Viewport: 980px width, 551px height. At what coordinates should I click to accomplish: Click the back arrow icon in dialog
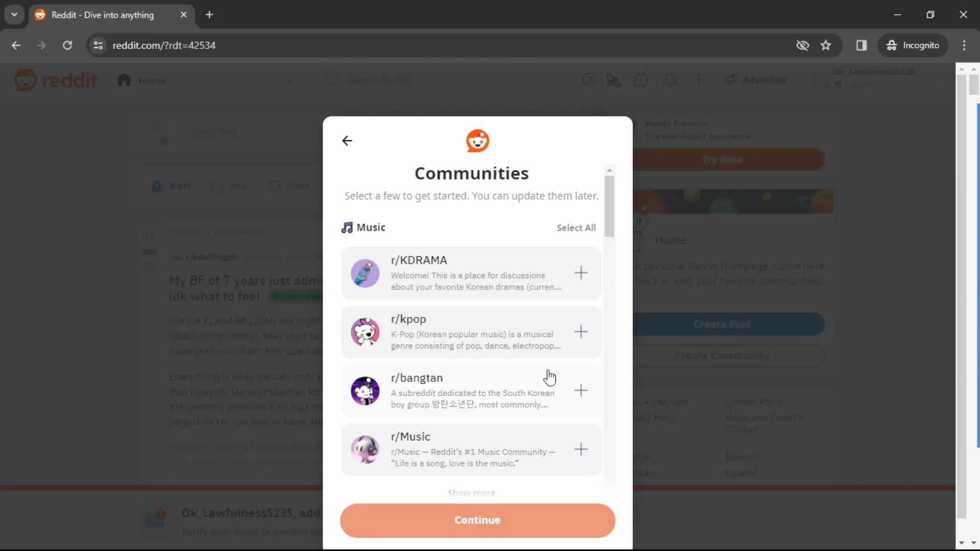coord(347,140)
